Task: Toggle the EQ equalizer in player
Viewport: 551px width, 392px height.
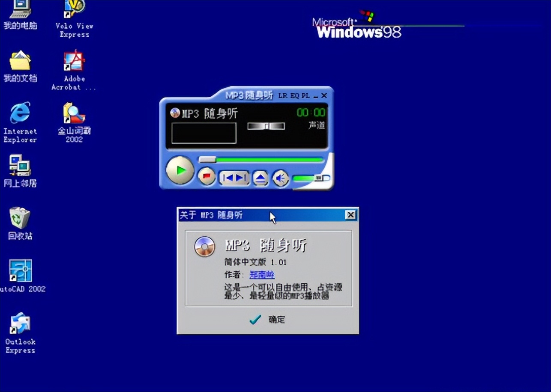Action: [294, 96]
